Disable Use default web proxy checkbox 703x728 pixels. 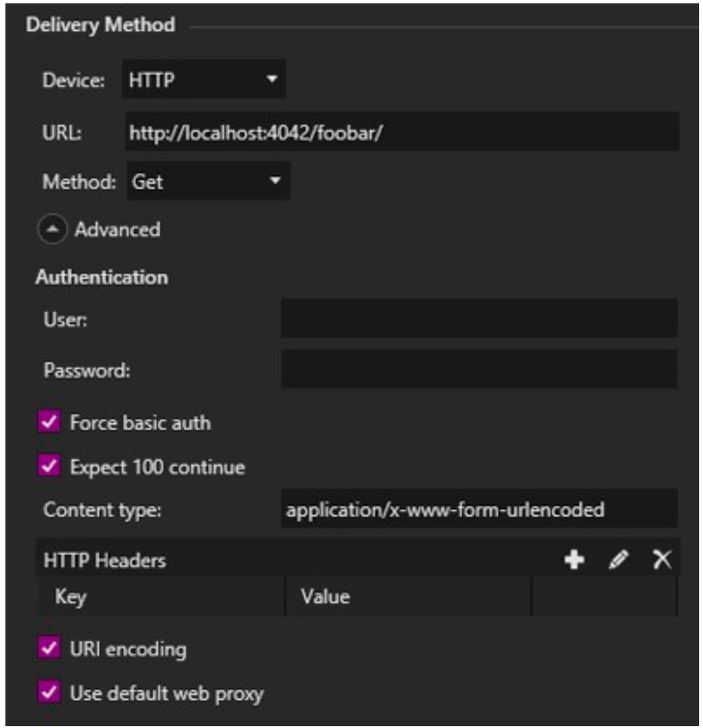(x=49, y=692)
